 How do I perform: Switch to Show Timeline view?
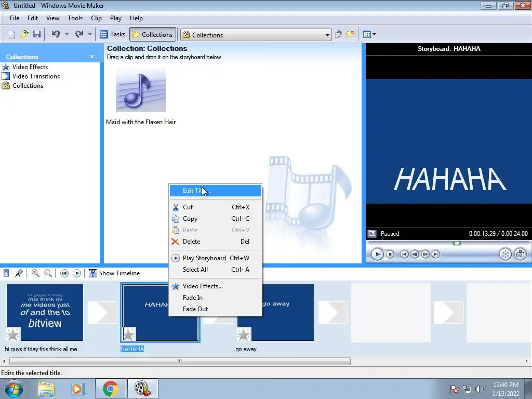114,273
